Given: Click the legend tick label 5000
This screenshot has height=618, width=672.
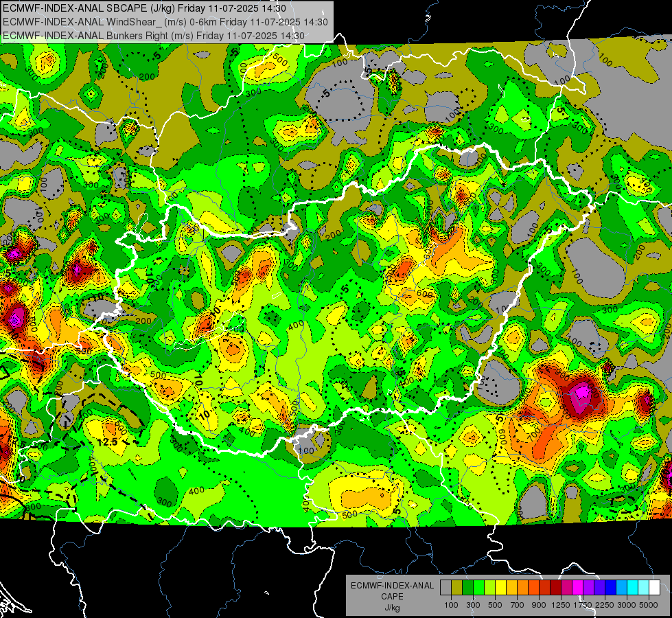Looking at the screenshot, I should click(649, 605).
